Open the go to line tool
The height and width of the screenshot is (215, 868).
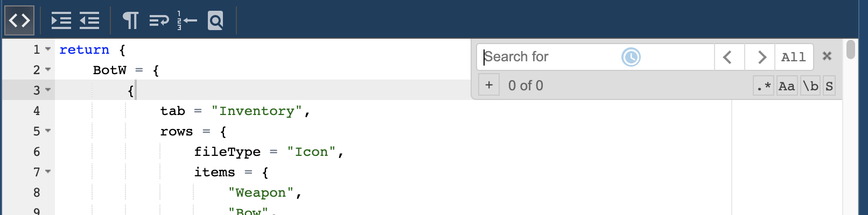click(187, 21)
